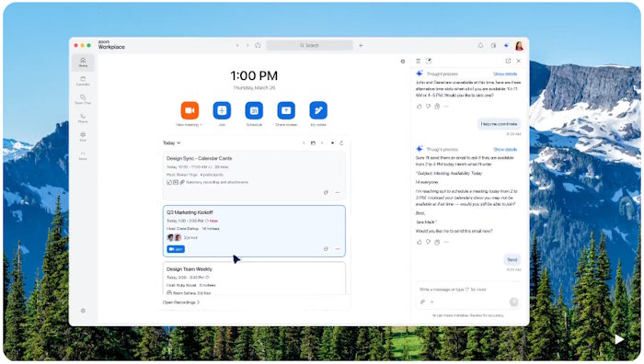644x364 pixels.
Task: Click the blue Join plus icon
Action: coord(222,110)
